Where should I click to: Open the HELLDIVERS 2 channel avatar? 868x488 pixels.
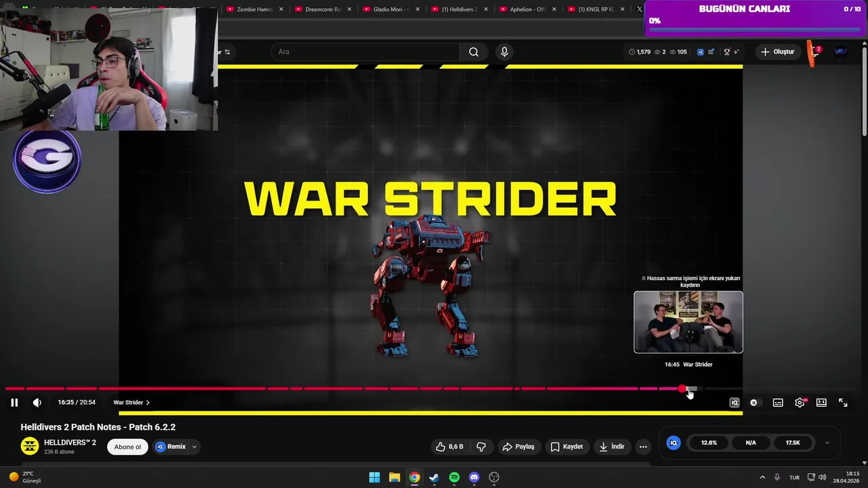pyautogui.click(x=30, y=446)
